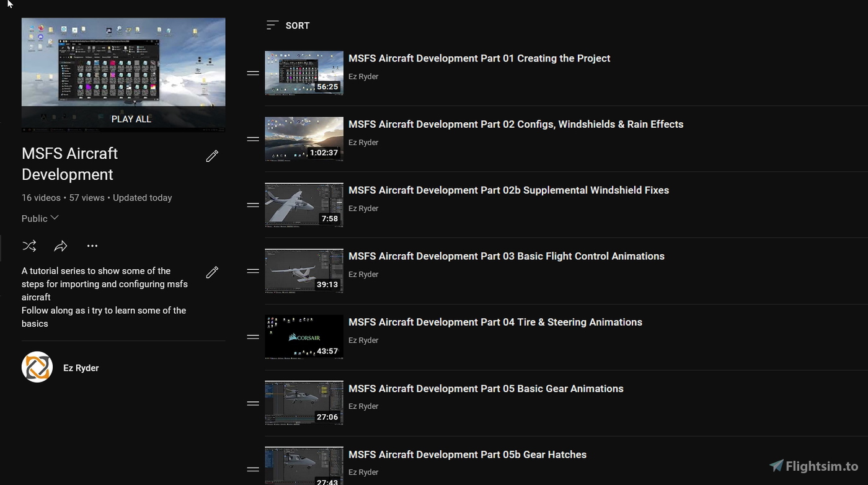Viewport: 868px width, 485px height.
Task: Click the drag handle beside Part 04 video
Action: click(x=253, y=337)
